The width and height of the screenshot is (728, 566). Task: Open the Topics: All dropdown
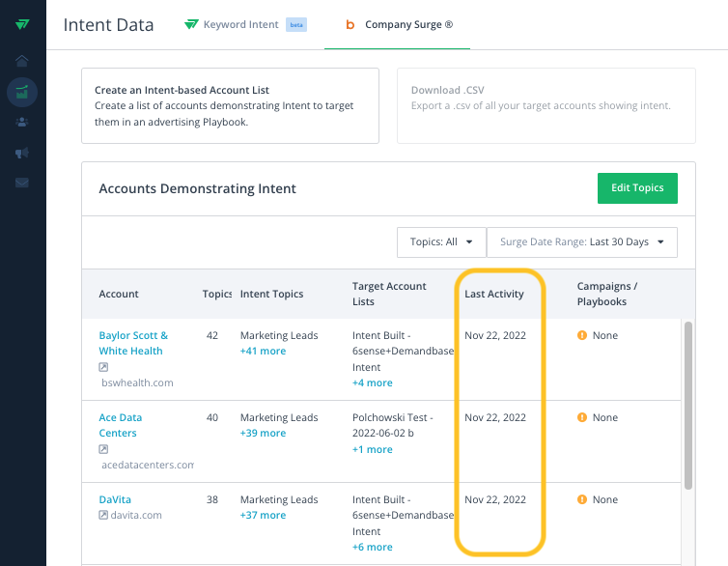pyautogui.click(x=441, y=242)
